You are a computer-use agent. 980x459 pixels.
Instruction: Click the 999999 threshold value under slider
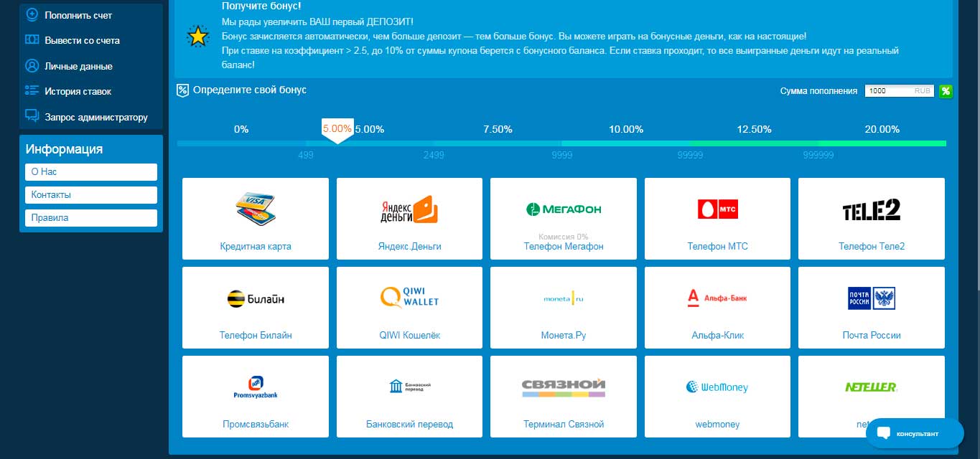(x=818, y=155)
